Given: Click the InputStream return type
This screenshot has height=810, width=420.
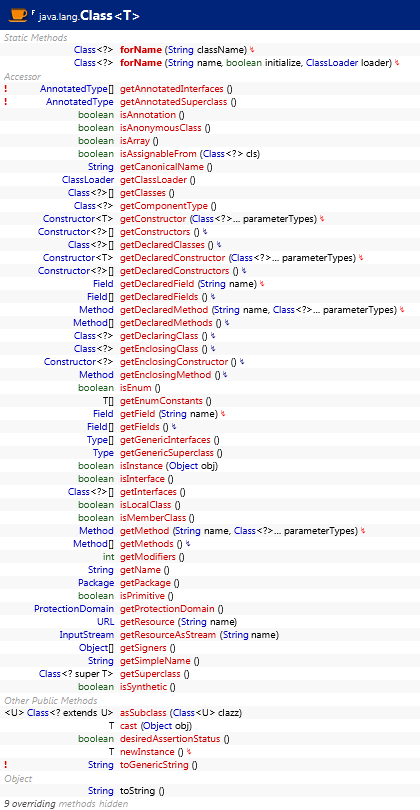Looking at the screenshot, I should 86,635.
